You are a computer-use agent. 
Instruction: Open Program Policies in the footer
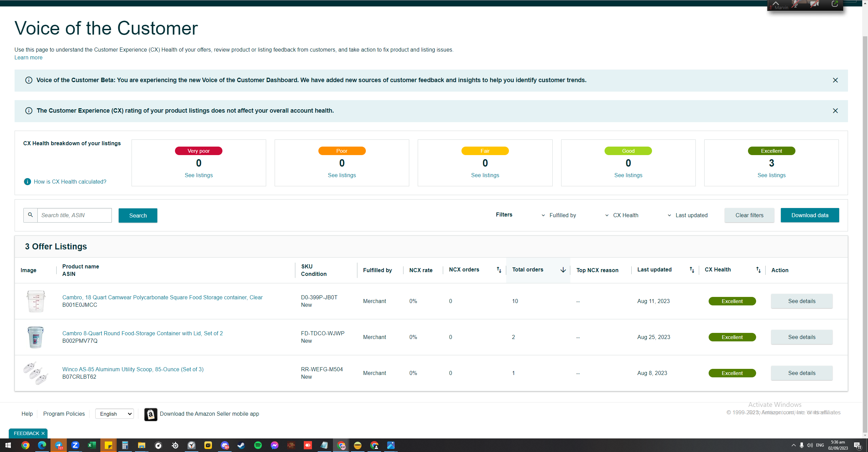click(64, 414)
